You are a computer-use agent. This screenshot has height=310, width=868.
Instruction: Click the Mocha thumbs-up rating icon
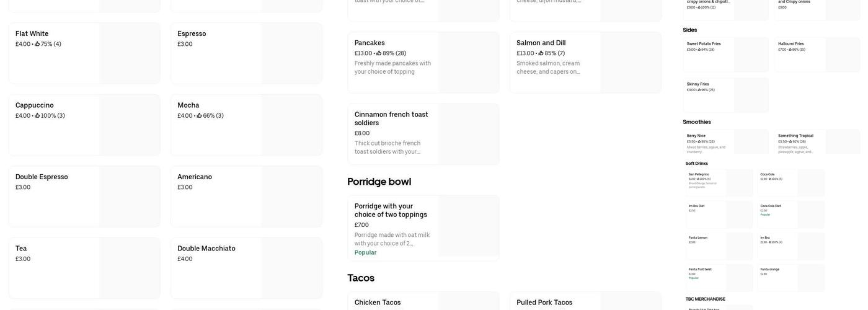point(200,115)
